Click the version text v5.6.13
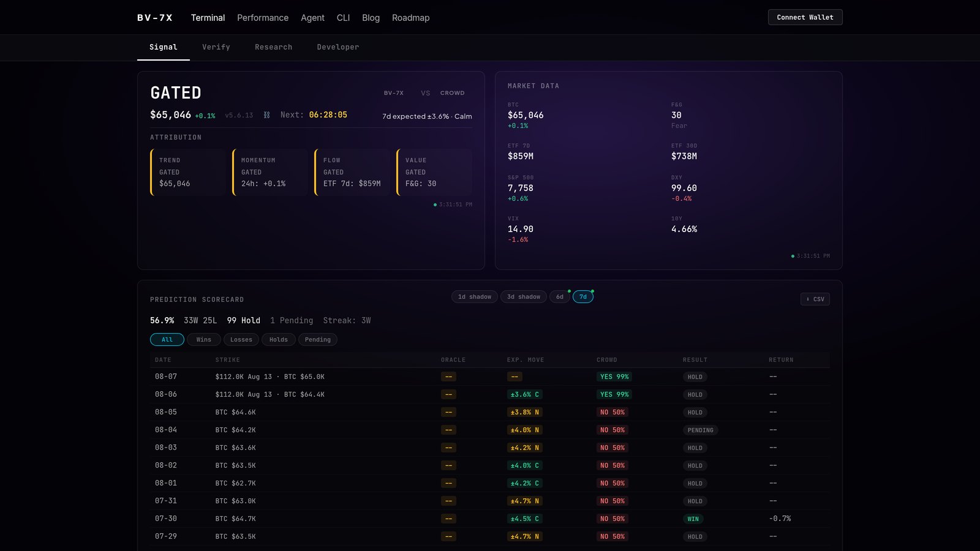The image size is (980, 551). [x=239, y=115]
